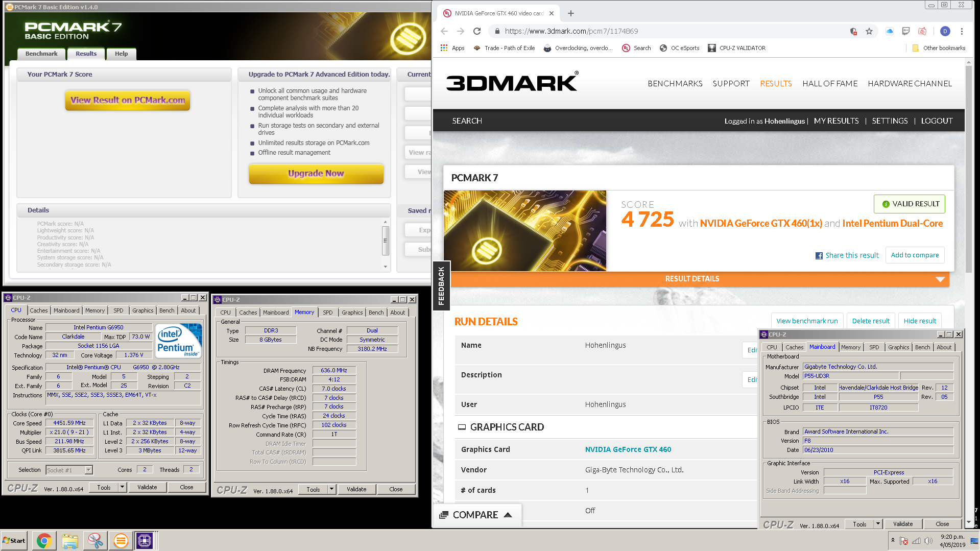
Task: Click Validate in middle CPU-Z window
Action: (356, 489)
